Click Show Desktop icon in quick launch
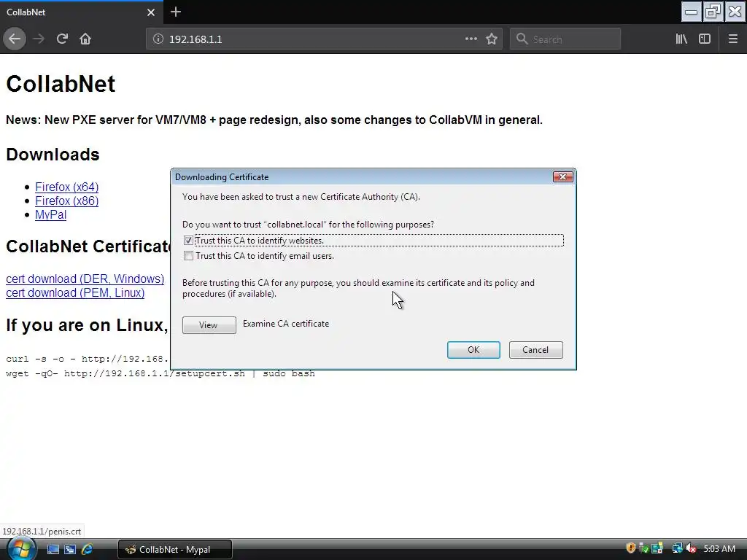 click(x=53, y=550)
